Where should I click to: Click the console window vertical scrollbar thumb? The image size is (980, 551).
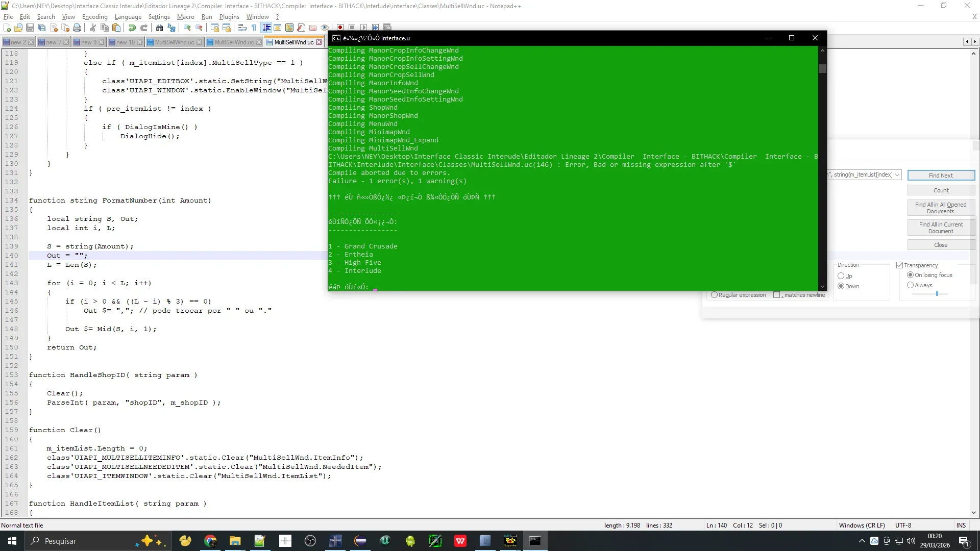click(x=822, y=68)
